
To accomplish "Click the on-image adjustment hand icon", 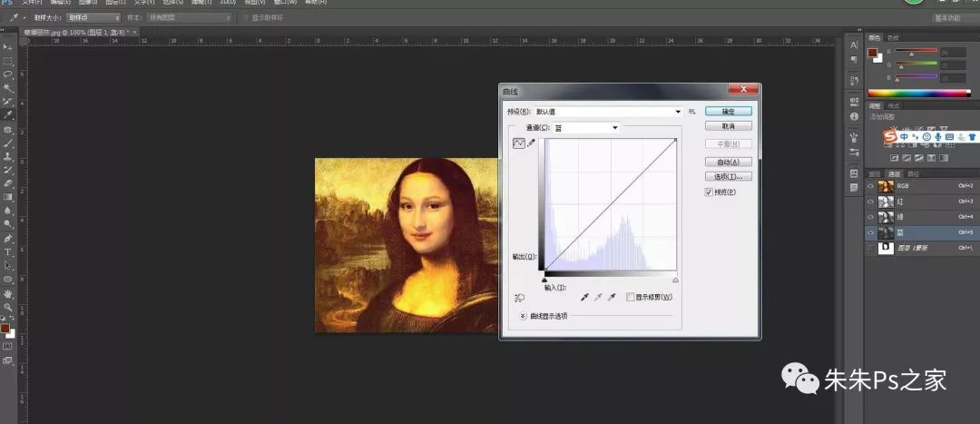I will click(519, 297).
